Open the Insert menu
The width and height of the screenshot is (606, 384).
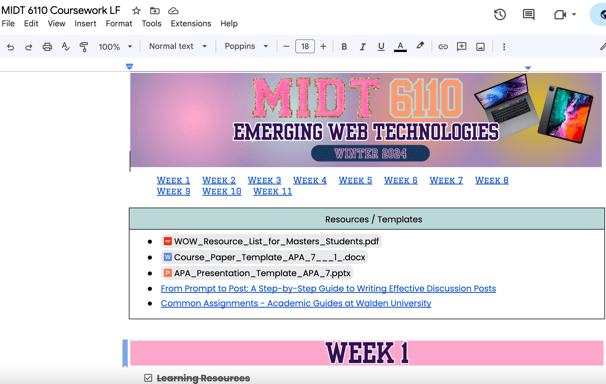85,24
